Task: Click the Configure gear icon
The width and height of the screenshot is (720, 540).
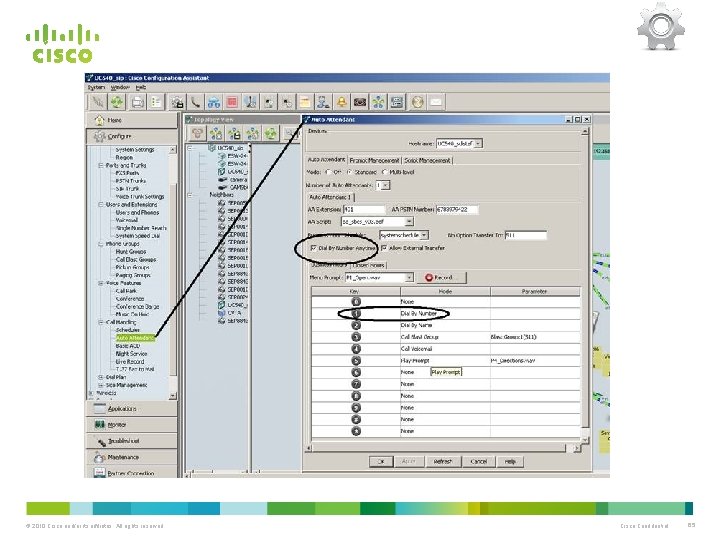Action: pyautogui.click(x=99, y=136)
